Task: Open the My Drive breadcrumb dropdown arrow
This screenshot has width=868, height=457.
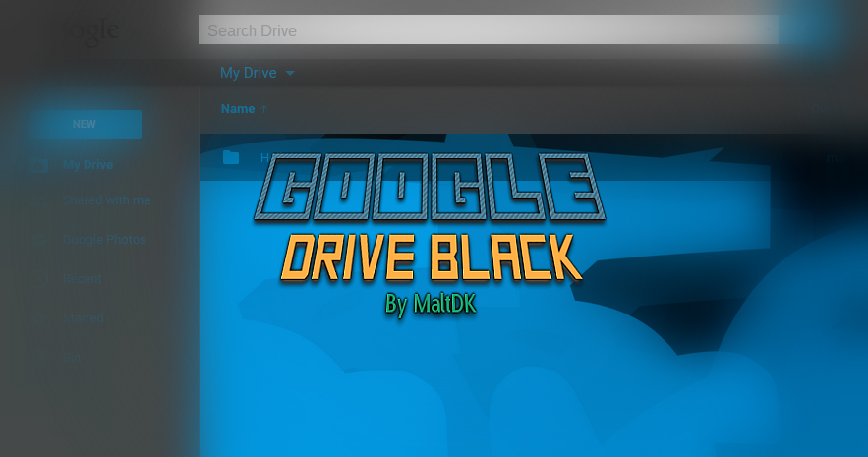Action: 290,73
